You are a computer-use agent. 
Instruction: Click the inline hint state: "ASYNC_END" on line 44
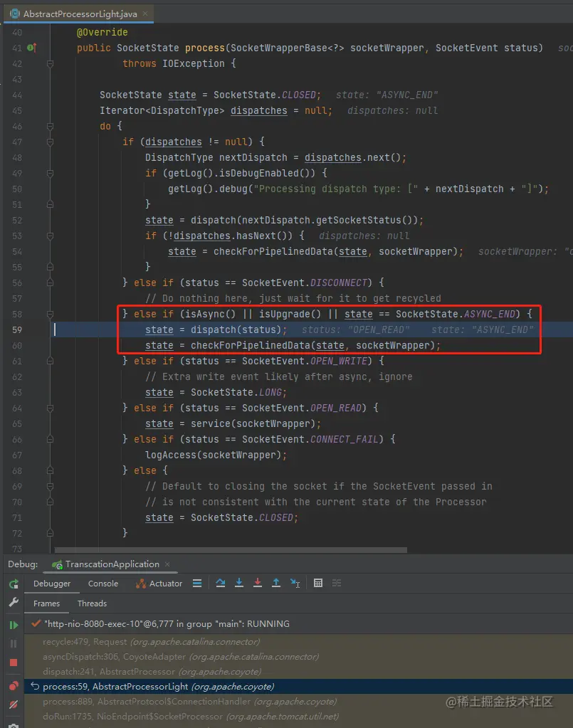(x=387, y=95)
